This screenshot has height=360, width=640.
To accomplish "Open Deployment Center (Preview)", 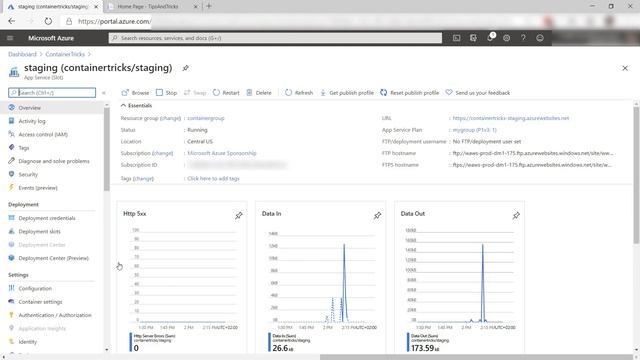I will [x=52, y=258].
